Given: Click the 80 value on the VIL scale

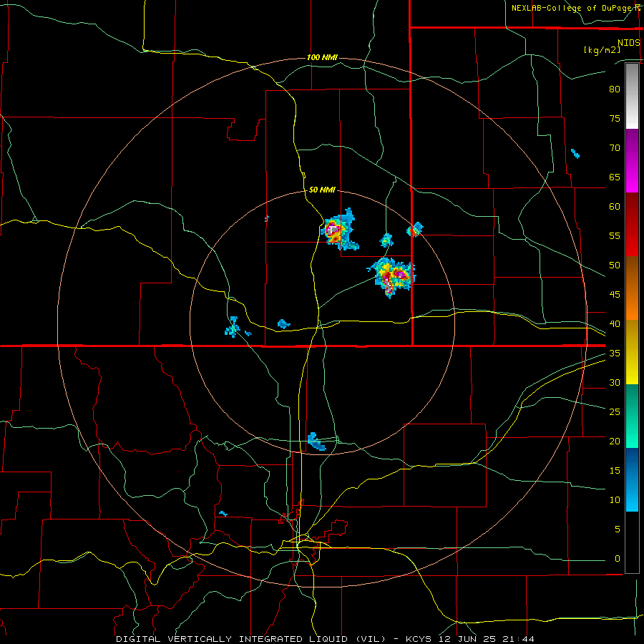Looking at the screenshot, I should [x=615, y=89].
